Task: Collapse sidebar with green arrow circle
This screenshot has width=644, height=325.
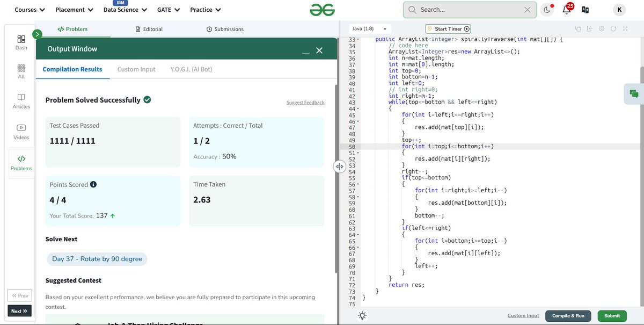Action: click(x=37, y=34)
